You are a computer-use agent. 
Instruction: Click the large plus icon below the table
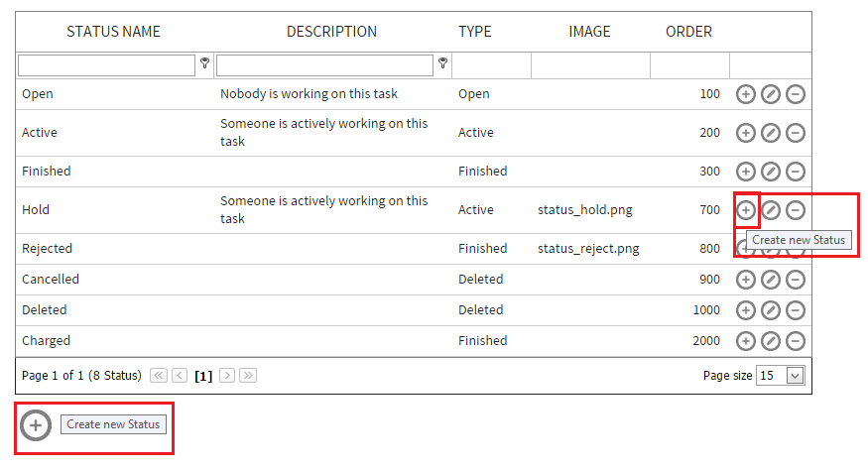pyautogui.click(x=36, y=425)
